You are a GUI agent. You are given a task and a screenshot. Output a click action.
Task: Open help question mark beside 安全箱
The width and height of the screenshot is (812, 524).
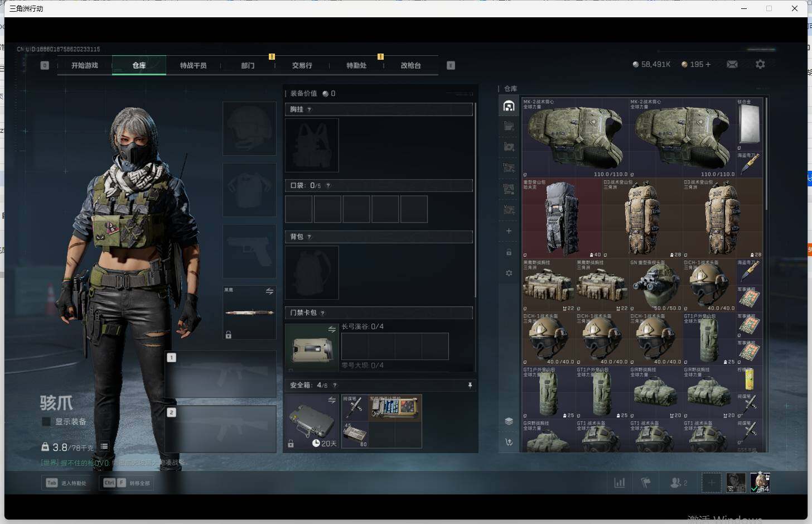[x=335, y=385]
